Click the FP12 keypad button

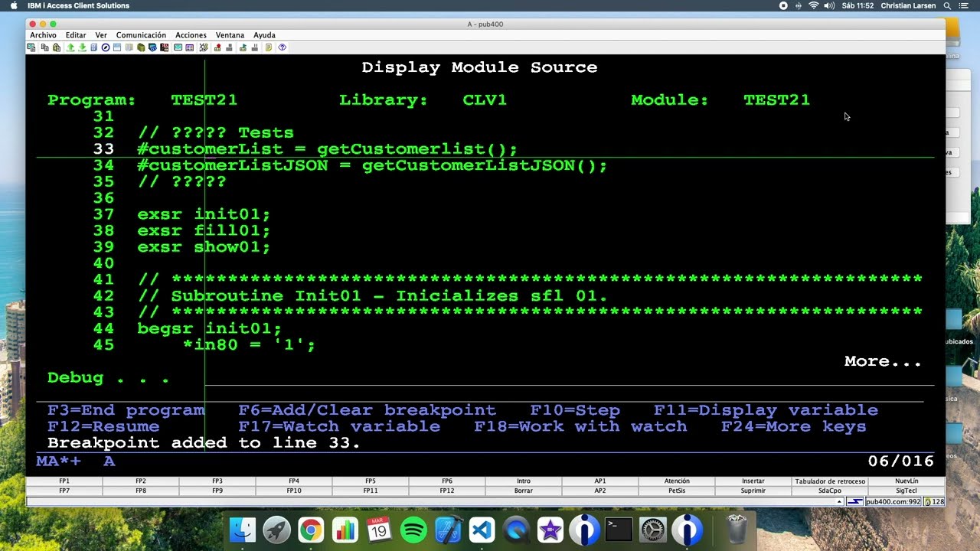pyautogui.click(x=447, y=491)
